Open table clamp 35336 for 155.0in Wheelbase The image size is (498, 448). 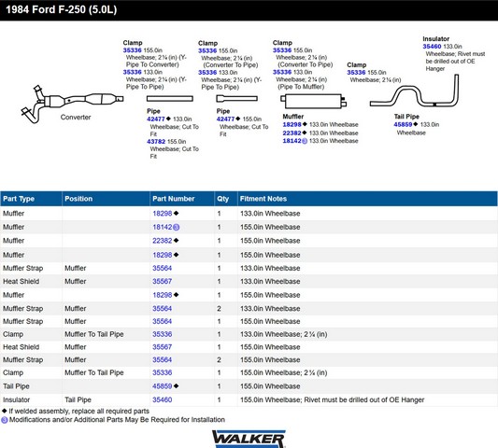point(163,372)
